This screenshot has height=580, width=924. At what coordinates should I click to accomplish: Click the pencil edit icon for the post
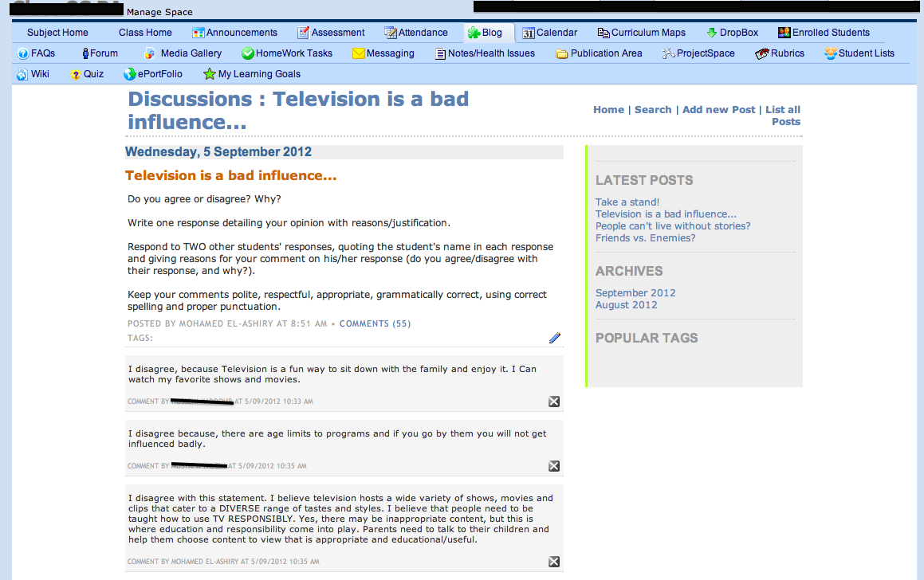555,338
